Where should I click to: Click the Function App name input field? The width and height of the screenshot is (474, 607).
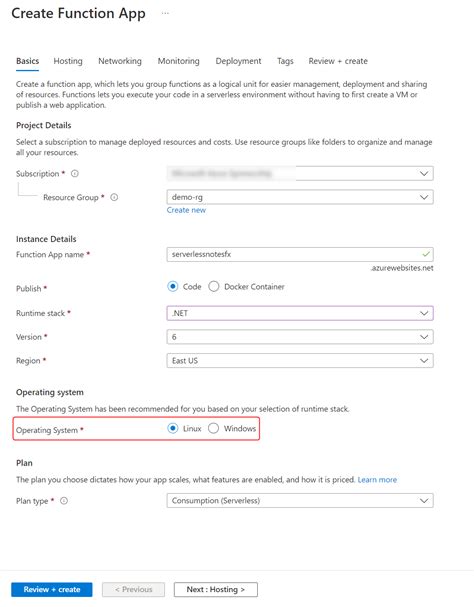[x=300, y=255]
